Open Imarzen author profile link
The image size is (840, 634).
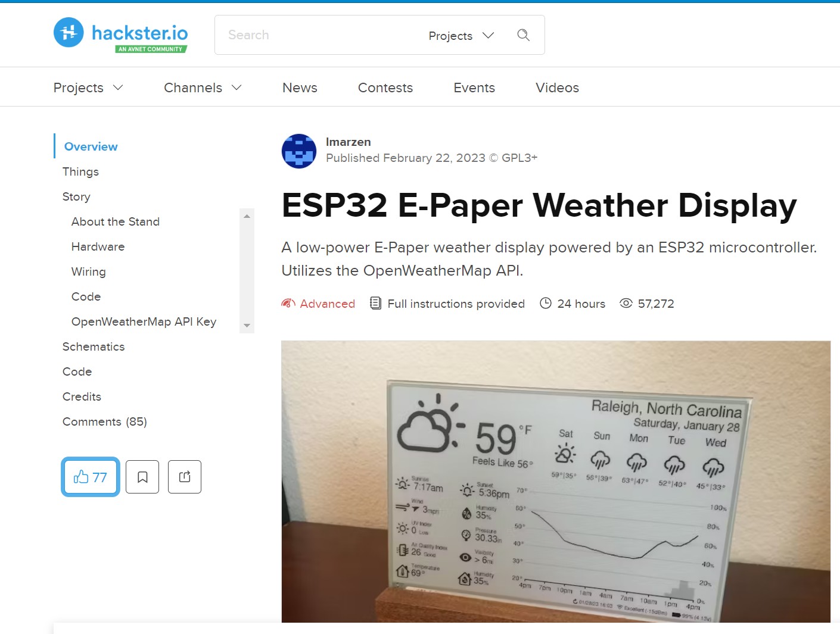(x=348, y=142)
